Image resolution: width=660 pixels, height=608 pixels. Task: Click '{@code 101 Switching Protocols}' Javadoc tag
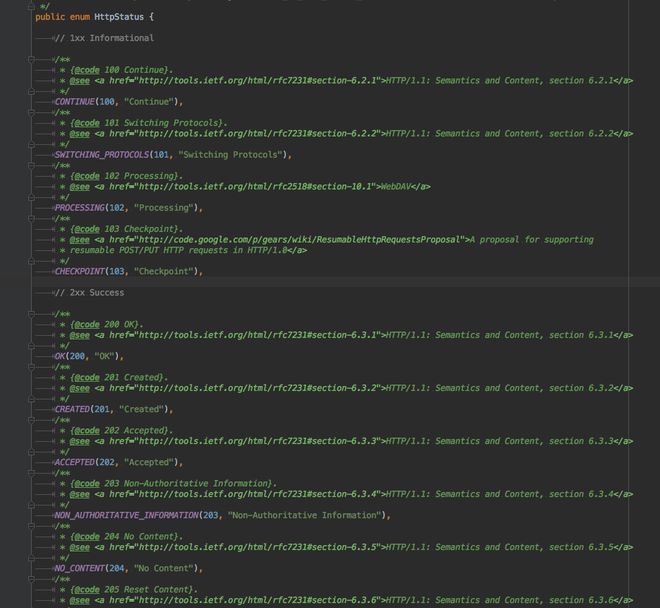click(x=146, y=123)
